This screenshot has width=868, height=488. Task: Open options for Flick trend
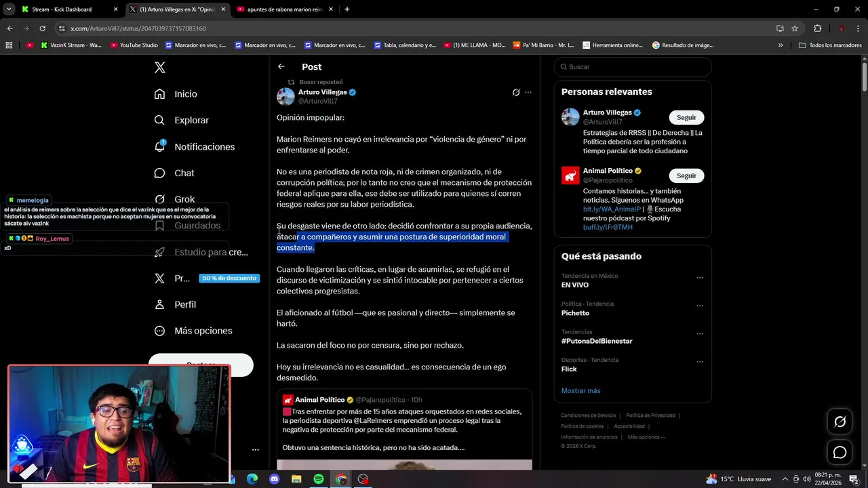pyautogui.click(x=700, y=362)
